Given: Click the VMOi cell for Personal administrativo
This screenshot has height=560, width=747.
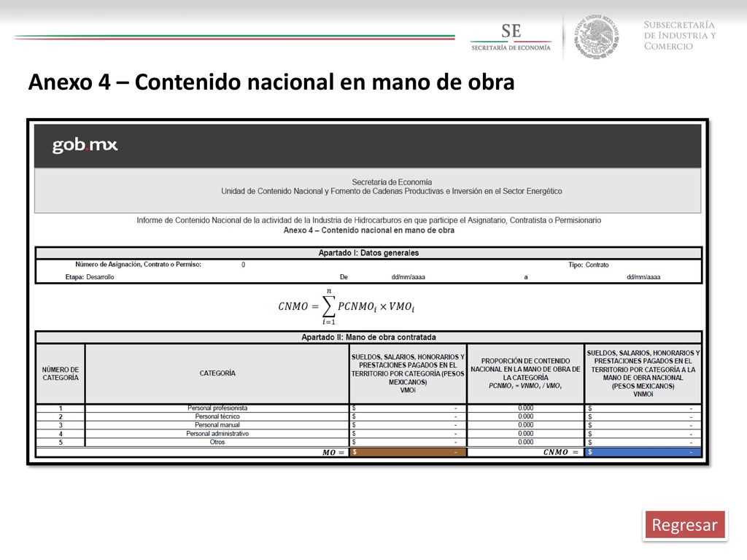Looking at the screenshot, I should click(408, 434).
